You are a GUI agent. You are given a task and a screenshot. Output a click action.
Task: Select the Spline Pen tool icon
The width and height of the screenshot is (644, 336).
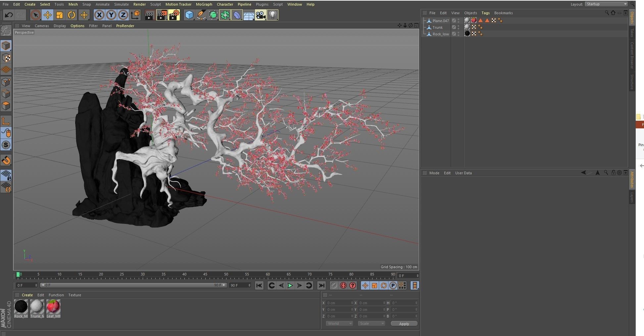click(x=201, y=15)
